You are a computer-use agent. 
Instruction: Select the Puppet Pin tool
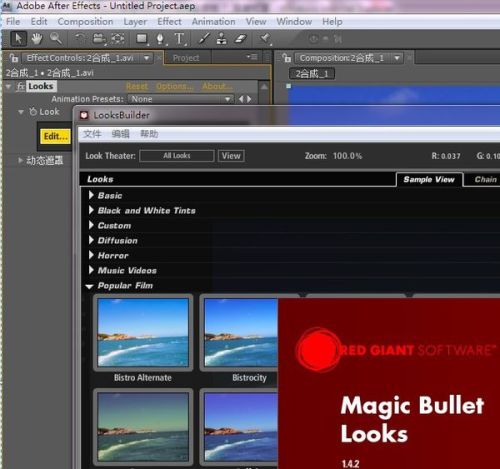click(x=265, y=39)
